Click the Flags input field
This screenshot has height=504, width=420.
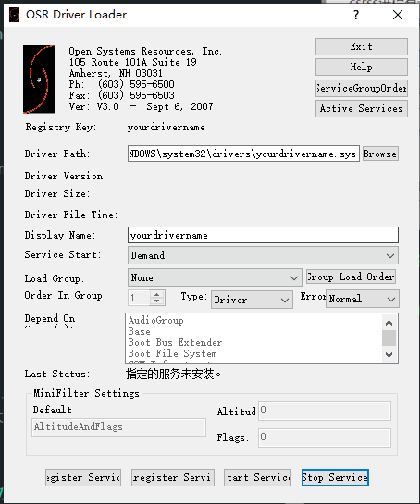pos(325,437)
